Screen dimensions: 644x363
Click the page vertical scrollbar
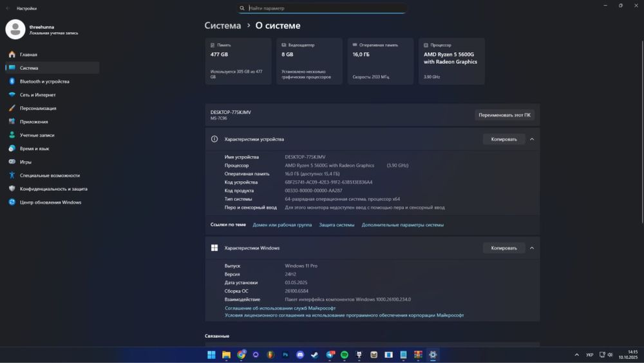pyautogui.click(x=642, y=132)
